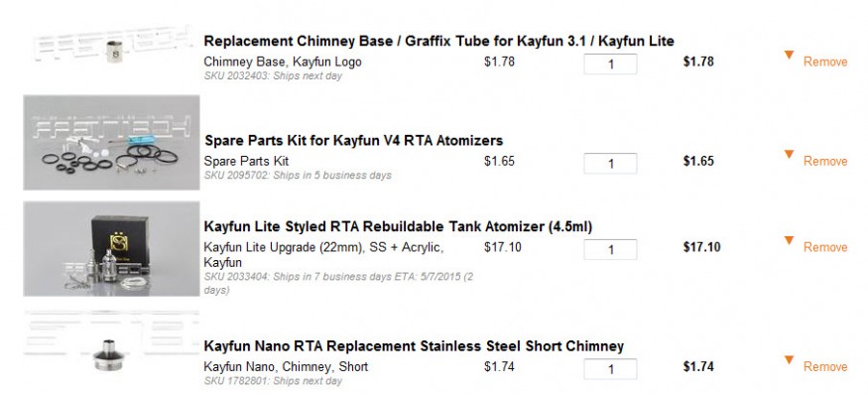Open Kayfun Nano RTA Replacement Short Chimney title
Screen dimensions: 868x394
414,346
